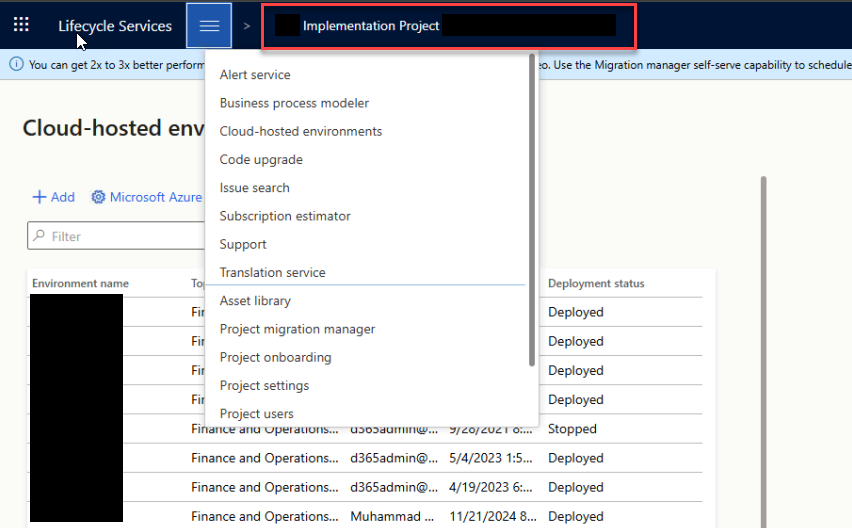Click the info icon in notification banner

16,64
